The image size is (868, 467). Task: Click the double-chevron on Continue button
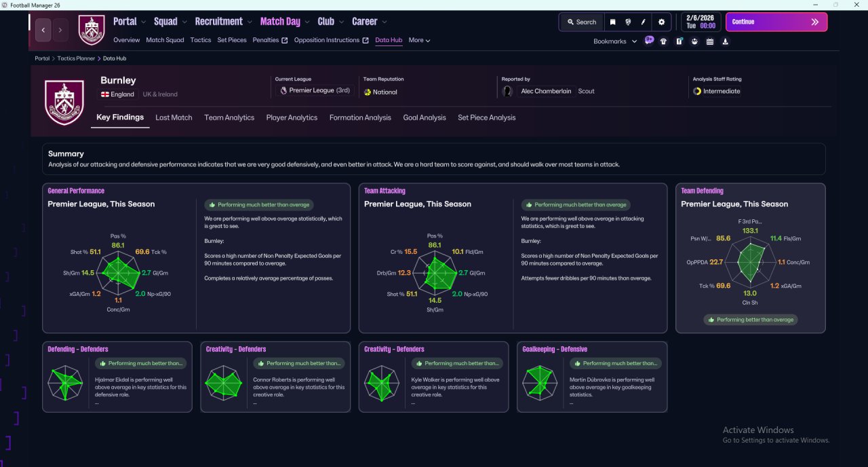[815, 22]
